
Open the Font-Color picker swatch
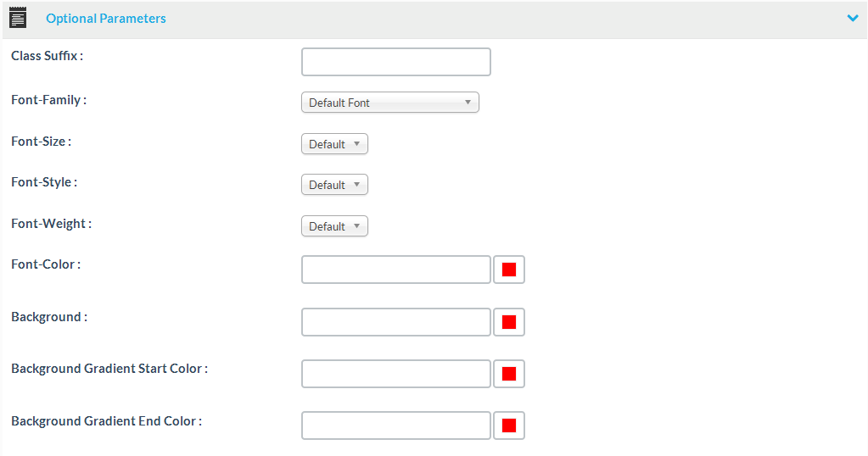coord(509,270)
